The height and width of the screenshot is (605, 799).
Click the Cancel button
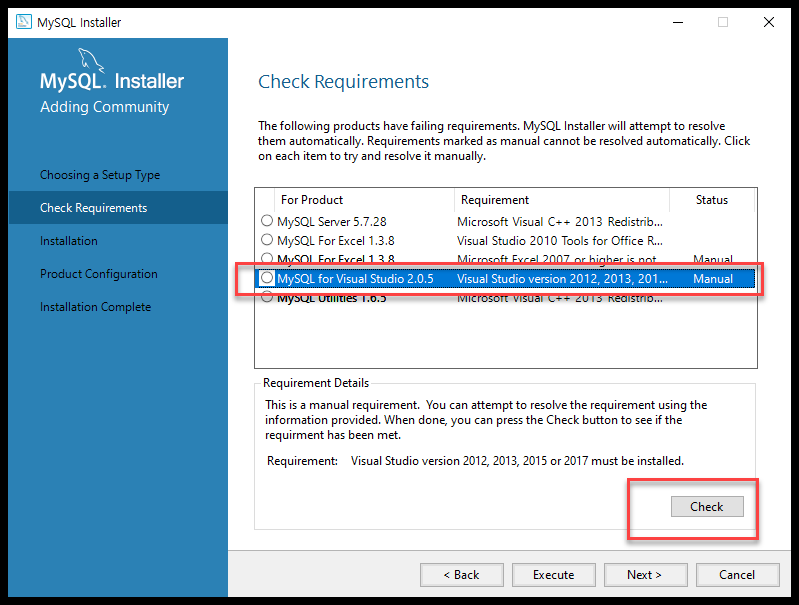pyautogui.click(x=737, y=574)
